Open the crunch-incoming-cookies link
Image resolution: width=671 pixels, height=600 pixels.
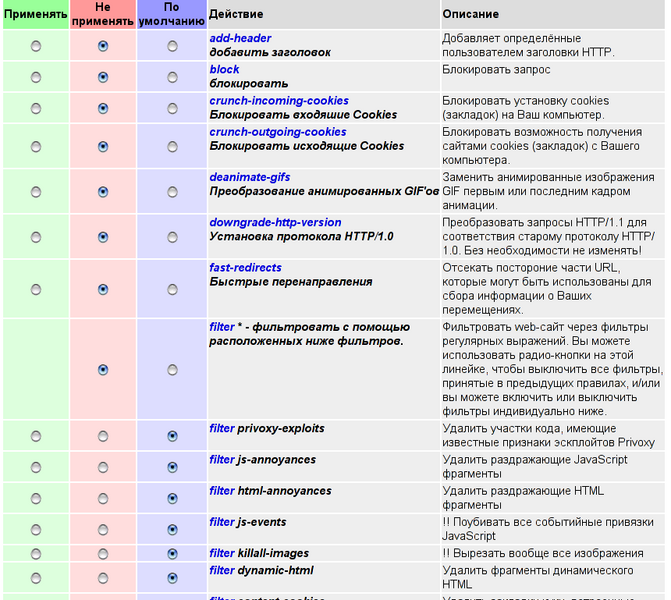click(279, 101)
